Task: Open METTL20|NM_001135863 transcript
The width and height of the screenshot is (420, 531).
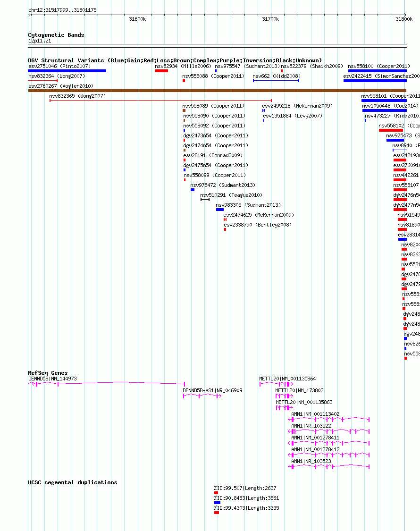Action: [x=284, y=408]
